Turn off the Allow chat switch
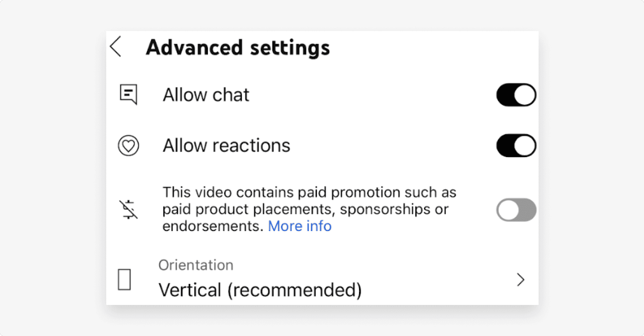This screenshot has height=336, width=644. [516, 95]
